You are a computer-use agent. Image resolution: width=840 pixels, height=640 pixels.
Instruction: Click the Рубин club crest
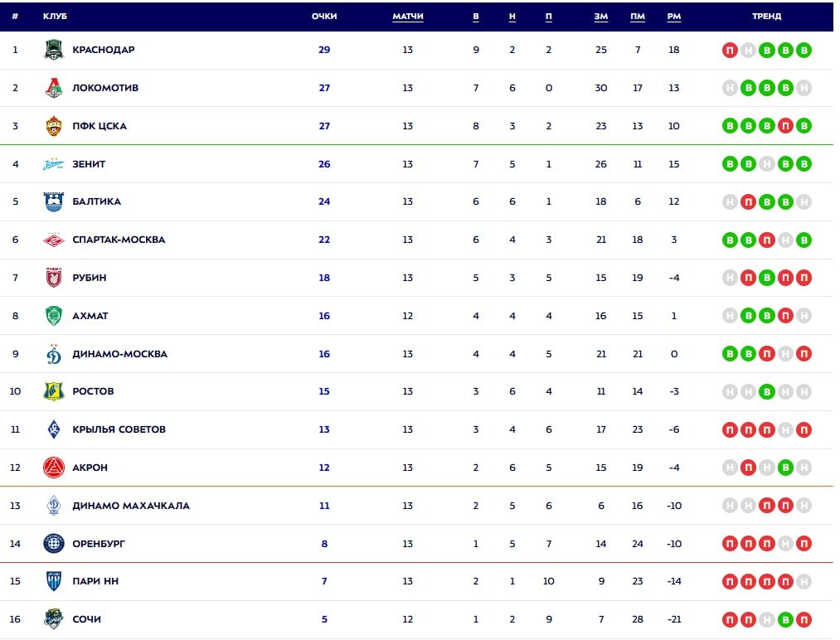pos(53,278)
